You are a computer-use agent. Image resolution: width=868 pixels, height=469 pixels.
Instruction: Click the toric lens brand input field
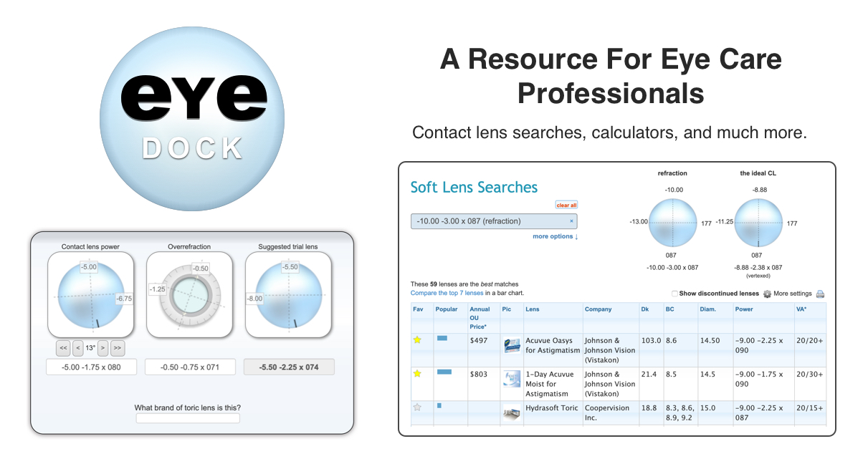[188, 418]
